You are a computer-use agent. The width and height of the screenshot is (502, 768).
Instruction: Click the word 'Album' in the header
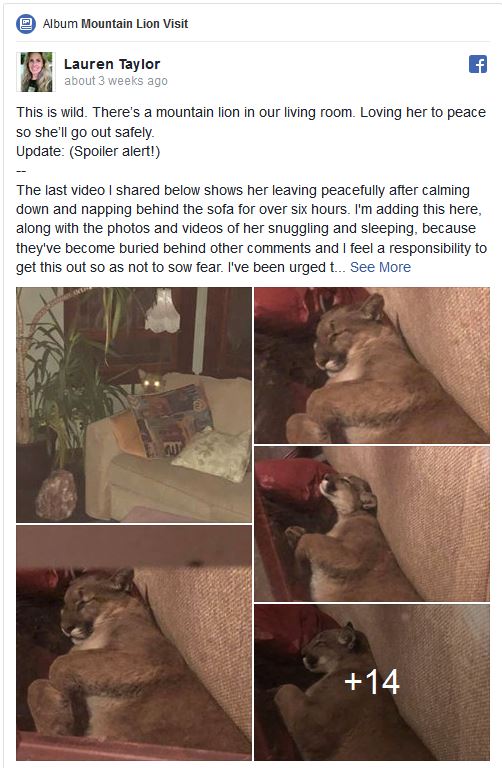(60, 24)
